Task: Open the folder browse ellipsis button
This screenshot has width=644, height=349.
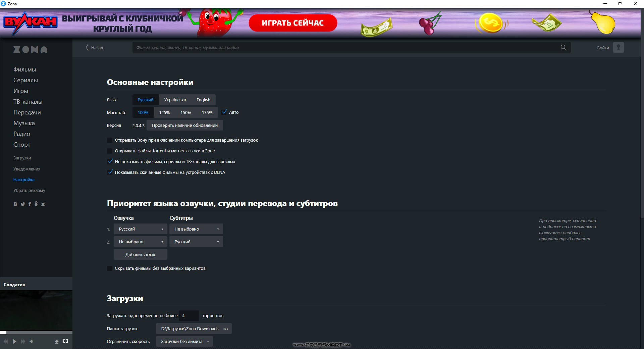Action: point(226,329)
